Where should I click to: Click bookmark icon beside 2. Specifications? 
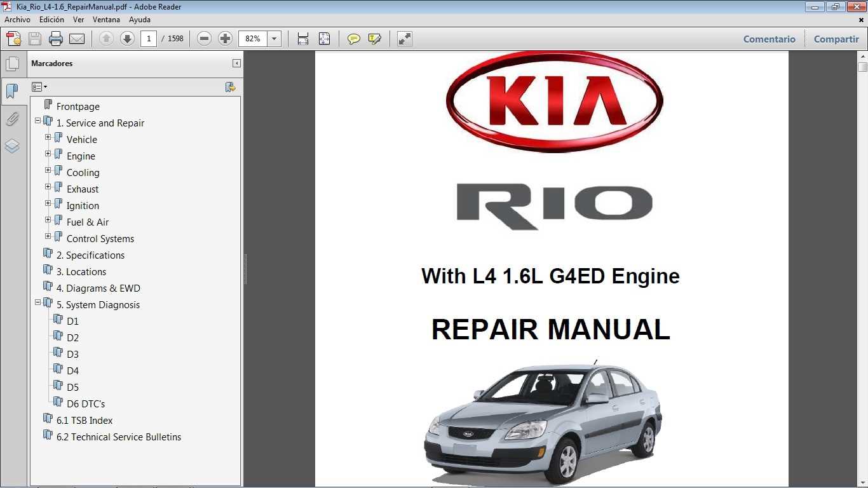click(48, 254)
